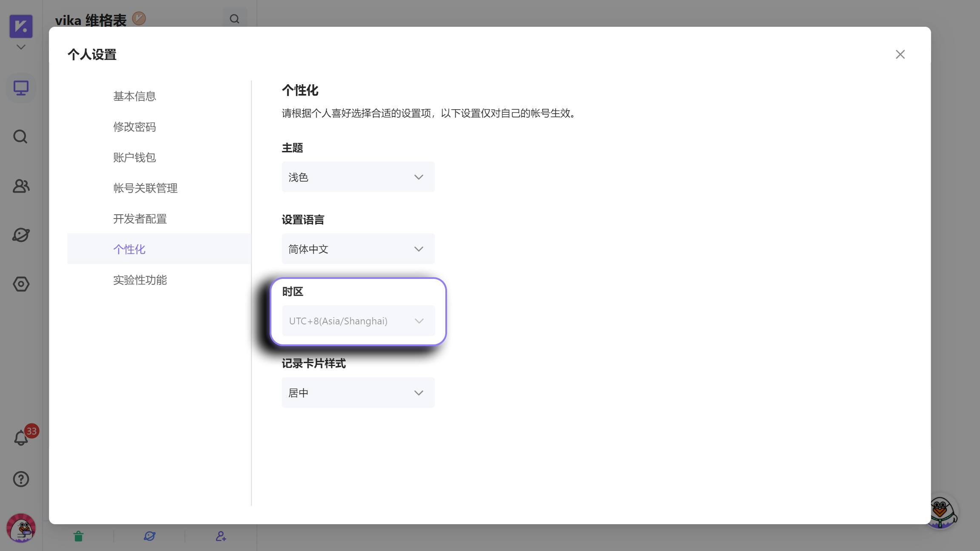Open the help question mark icon
Image resolution: width=980 pixels, height=551 pixels.
click(x=20, y=479)
